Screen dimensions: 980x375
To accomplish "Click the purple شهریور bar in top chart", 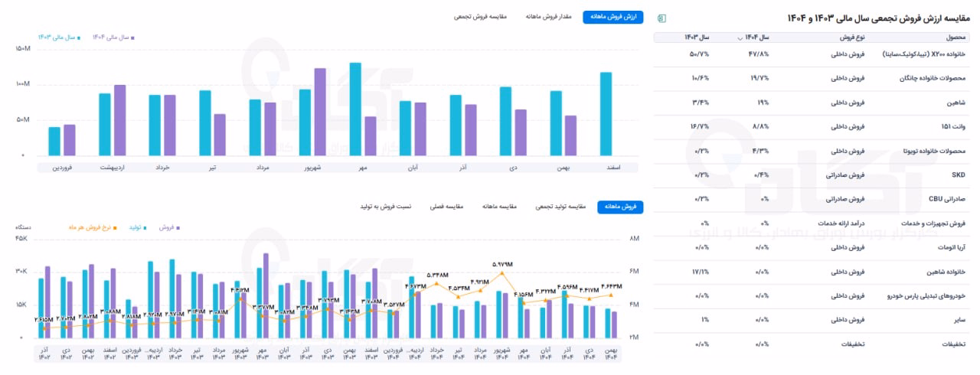I will tap(320, 112).
